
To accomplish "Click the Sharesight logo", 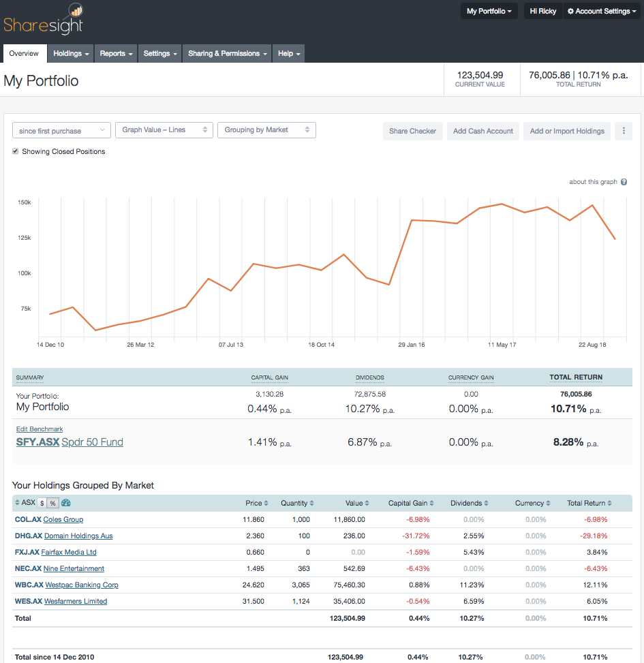I will click(x=44, y=20).
